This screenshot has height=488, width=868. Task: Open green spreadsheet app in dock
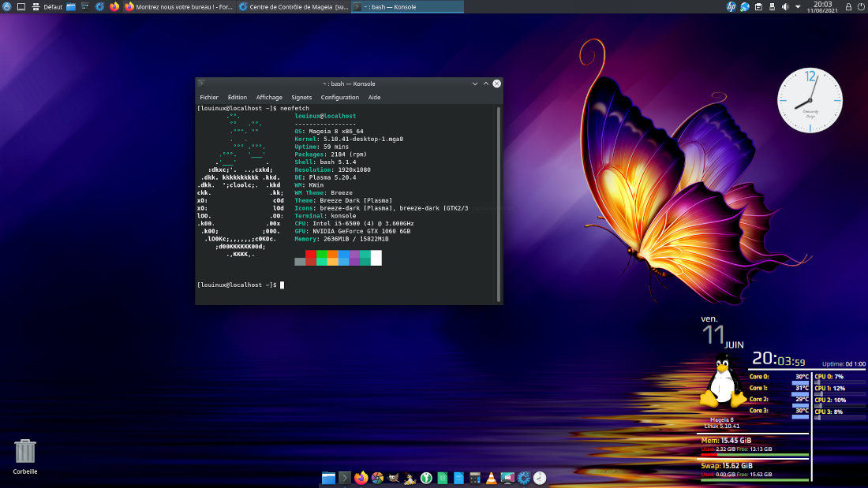(x=443, y=478)
